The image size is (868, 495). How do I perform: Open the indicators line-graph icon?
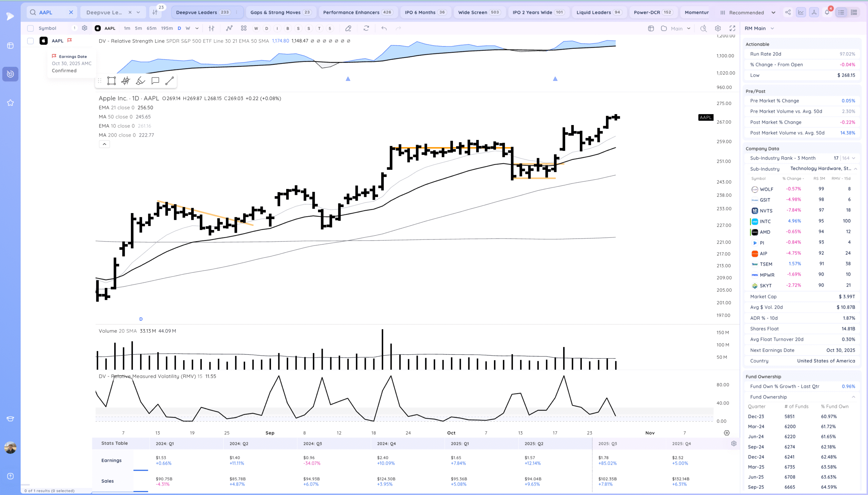(x=229, y=28)
